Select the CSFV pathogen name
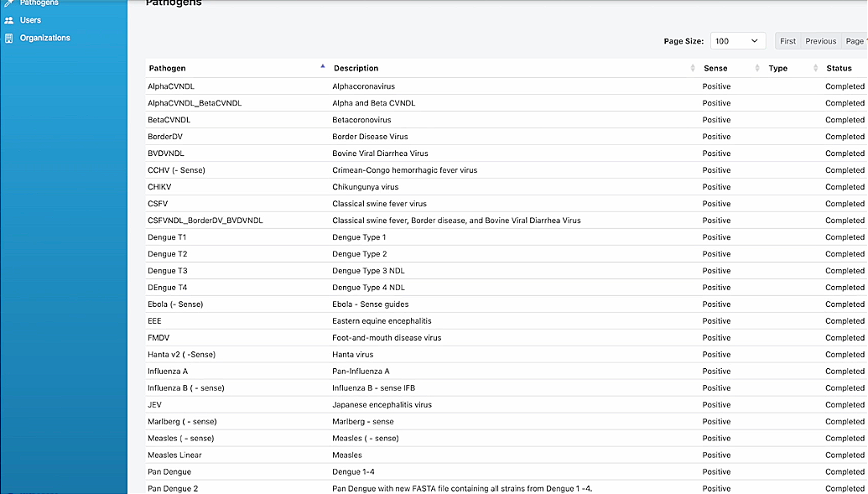The width and height of the screenshot is (868, 494). [x=158, y=203]
